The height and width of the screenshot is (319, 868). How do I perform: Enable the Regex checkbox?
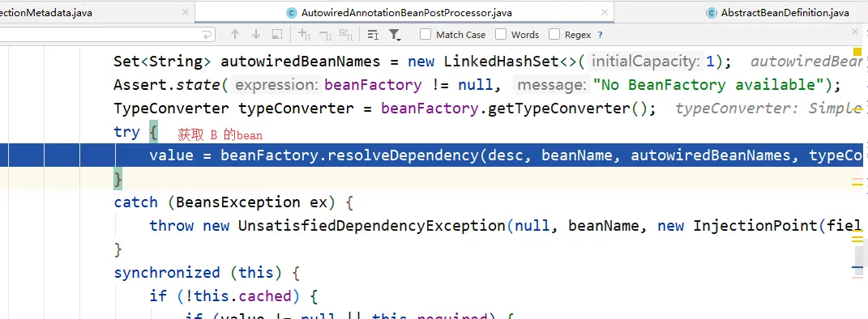554,34
